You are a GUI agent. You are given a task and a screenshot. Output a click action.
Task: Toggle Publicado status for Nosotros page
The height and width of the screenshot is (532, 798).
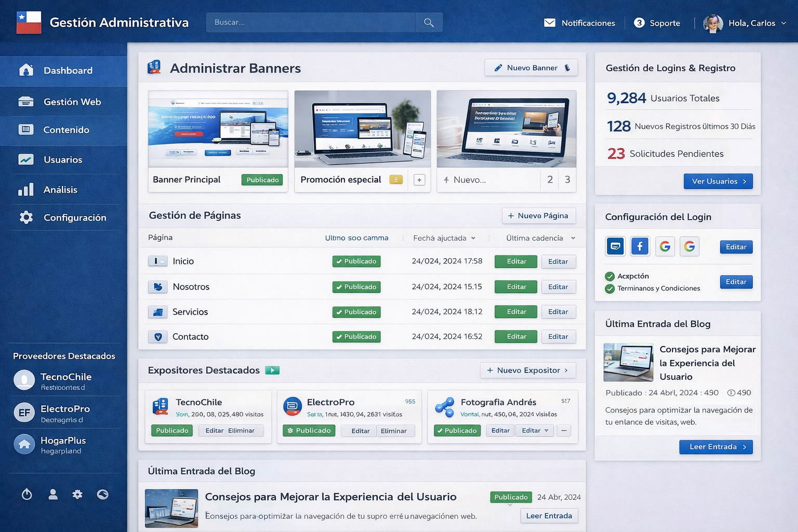[x=356, y=287]
